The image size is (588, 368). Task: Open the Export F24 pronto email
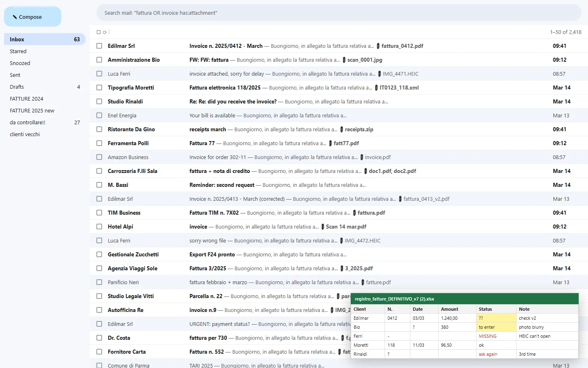[x=339, y=254]
